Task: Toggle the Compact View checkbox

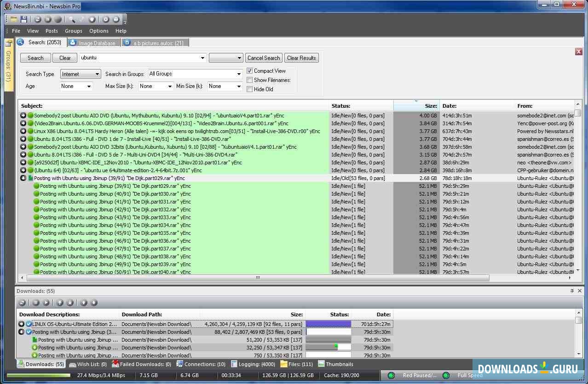Action: tap(249, 71)
